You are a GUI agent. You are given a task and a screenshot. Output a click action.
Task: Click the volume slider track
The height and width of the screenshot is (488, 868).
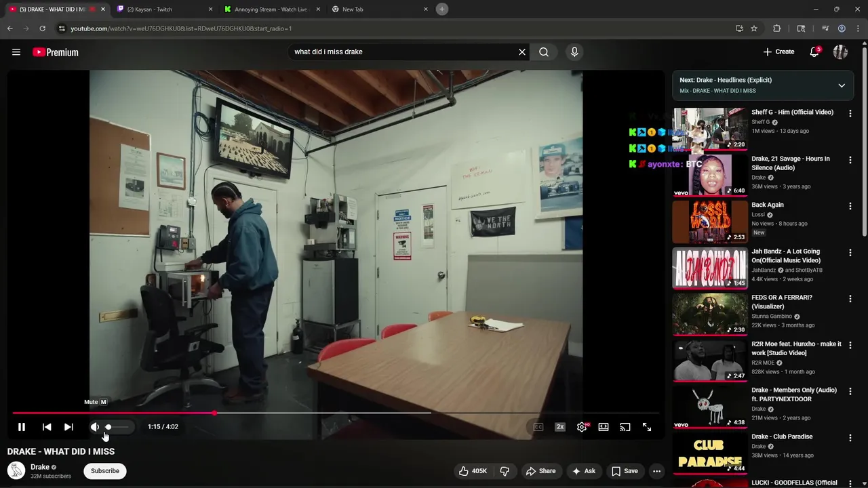[x=117, y=427]
